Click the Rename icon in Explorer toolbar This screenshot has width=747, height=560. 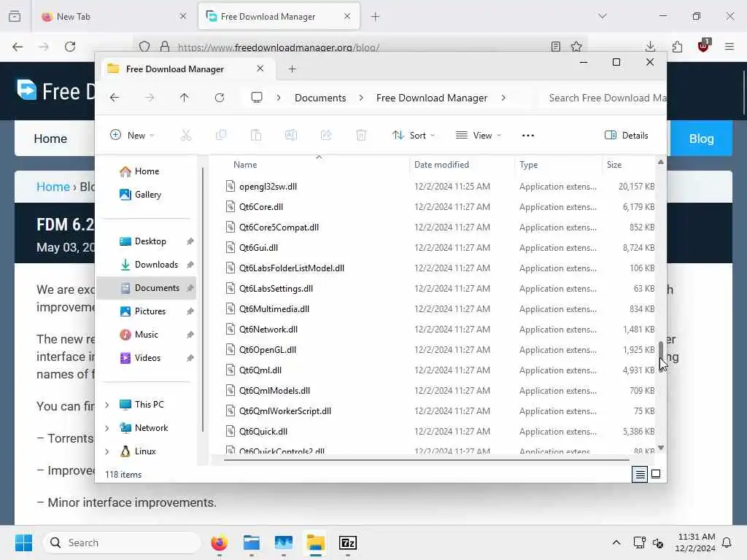tap(291, 135)
